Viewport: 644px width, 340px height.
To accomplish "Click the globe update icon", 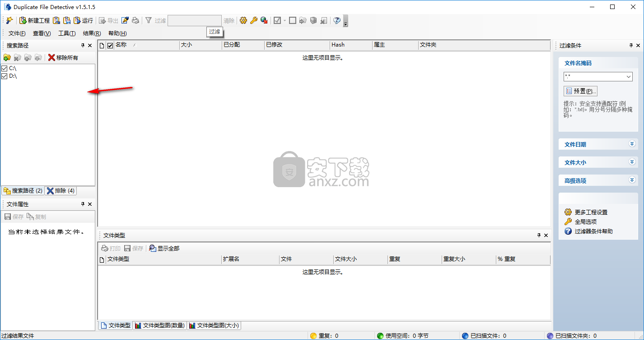I will point(264,20).
